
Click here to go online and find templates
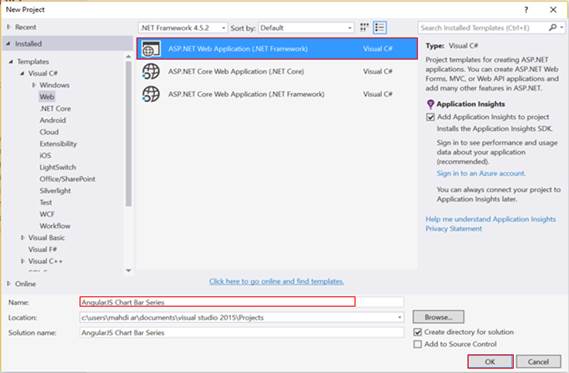[x=277, y=281]
